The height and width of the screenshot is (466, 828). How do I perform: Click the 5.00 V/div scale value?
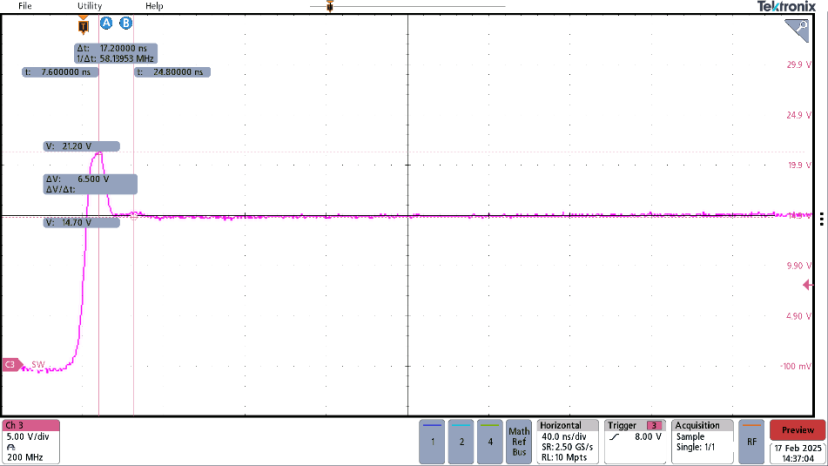(x=28, y=437)
